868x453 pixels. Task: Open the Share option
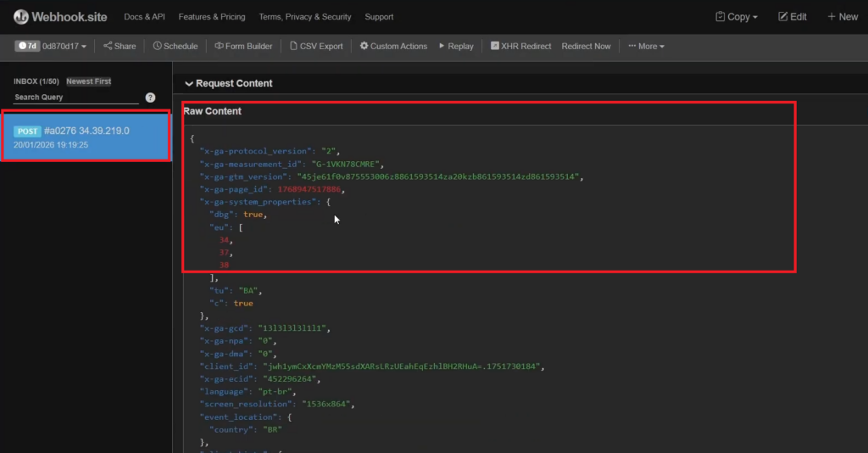coord(120,46)
